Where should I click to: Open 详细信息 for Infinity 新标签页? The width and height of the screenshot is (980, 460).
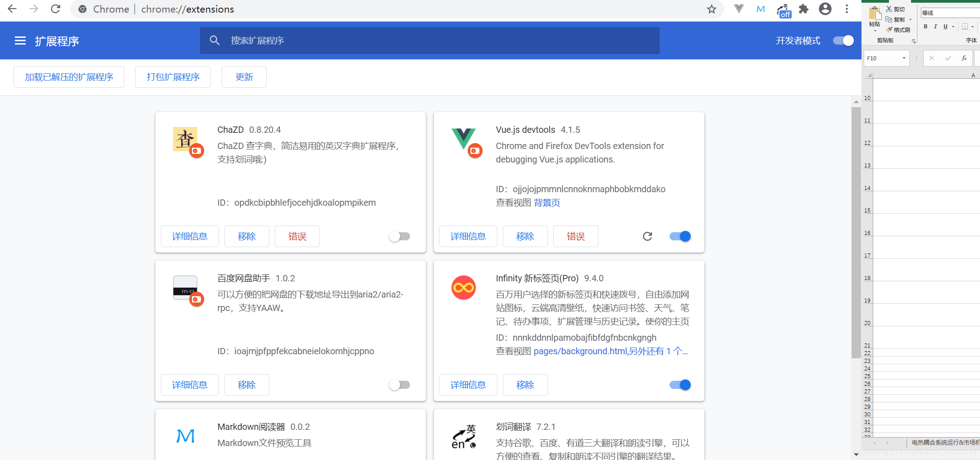point(468,385)
